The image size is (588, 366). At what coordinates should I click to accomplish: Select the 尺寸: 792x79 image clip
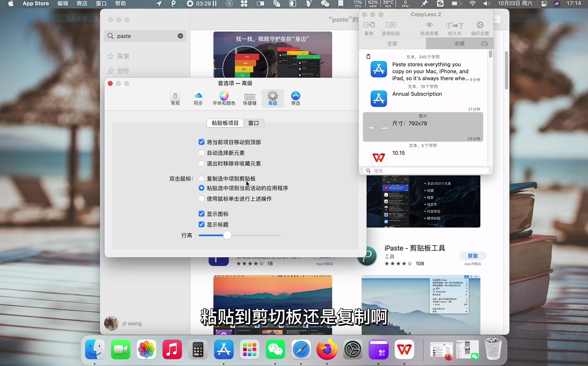click(423, 127)
